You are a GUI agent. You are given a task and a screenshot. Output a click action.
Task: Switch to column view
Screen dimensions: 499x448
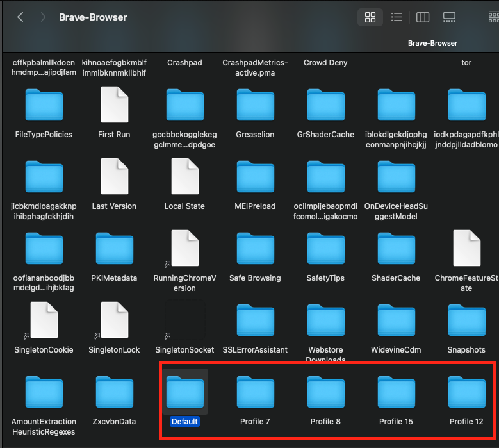423,17
